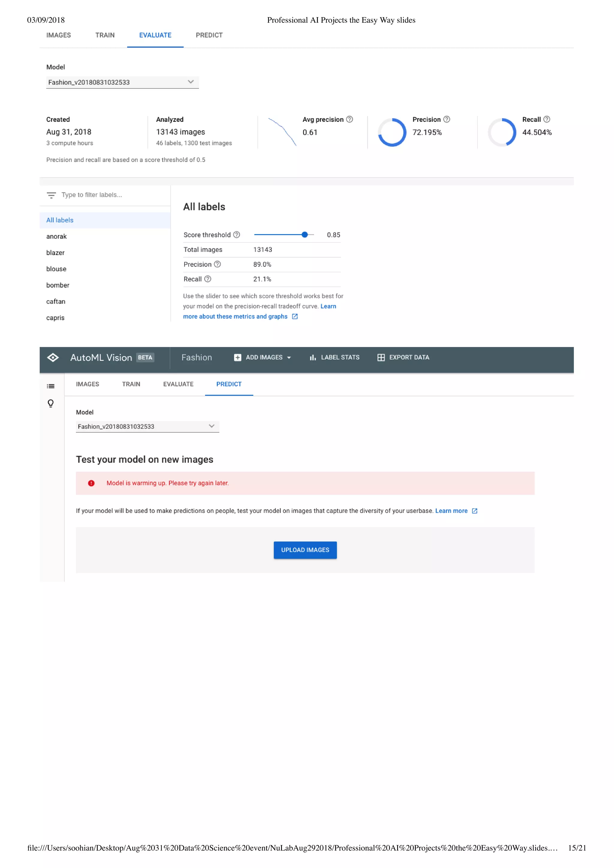This screenshot has height=868, width=614.
Task: Select anorak label
Action: pyautogui.click(x=56, y=236)
